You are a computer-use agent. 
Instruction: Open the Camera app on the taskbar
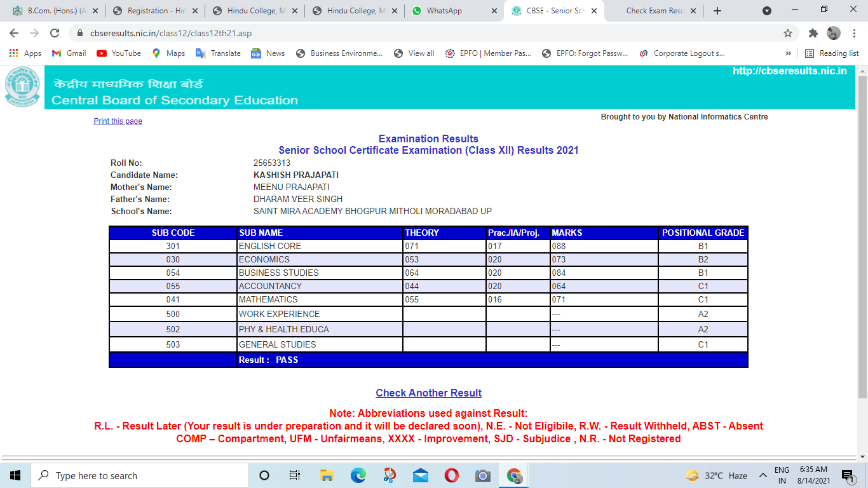coord(483,475)
